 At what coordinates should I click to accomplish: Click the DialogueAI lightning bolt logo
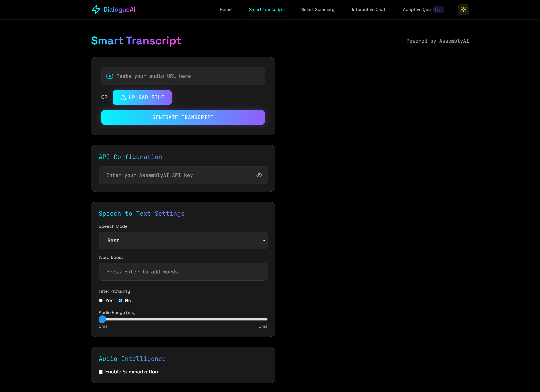tap(94, 9)
